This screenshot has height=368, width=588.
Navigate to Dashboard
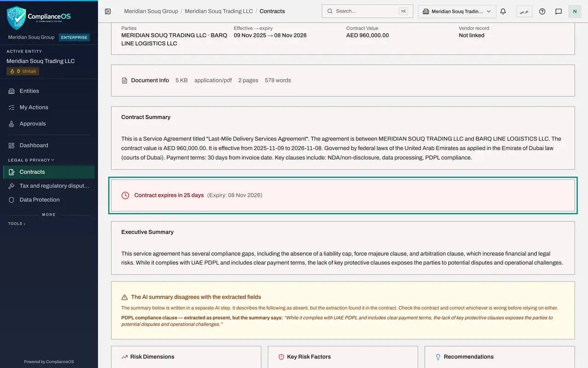(49, 145)
